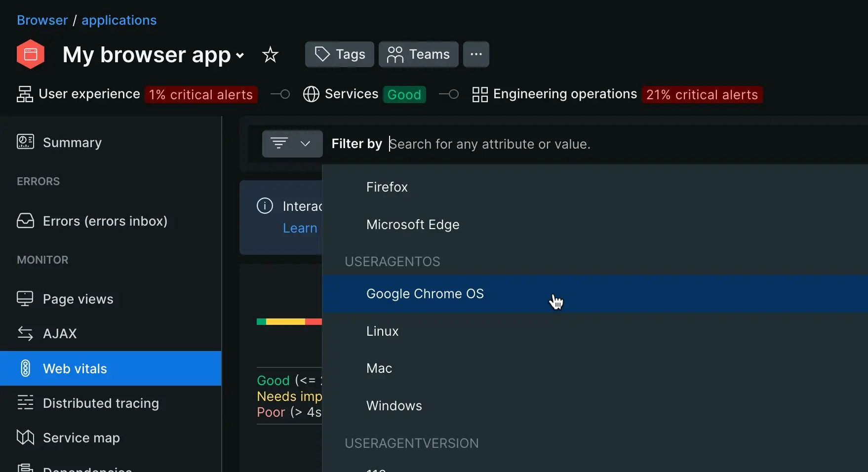The image size is (868, 472).
Task: Select Web vitals in sidebar
Action: pyautogui.click(x=75, y=369)
